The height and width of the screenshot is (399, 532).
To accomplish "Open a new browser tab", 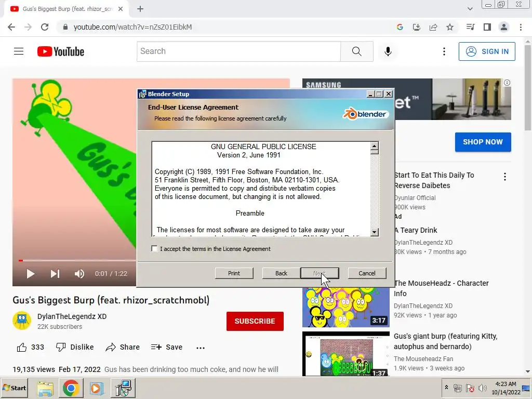I will click(x=140, y=9).
